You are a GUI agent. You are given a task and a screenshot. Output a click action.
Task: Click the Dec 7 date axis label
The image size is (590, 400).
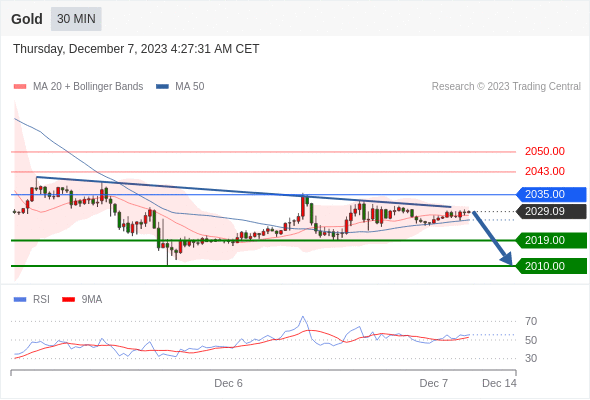point(434,383)
